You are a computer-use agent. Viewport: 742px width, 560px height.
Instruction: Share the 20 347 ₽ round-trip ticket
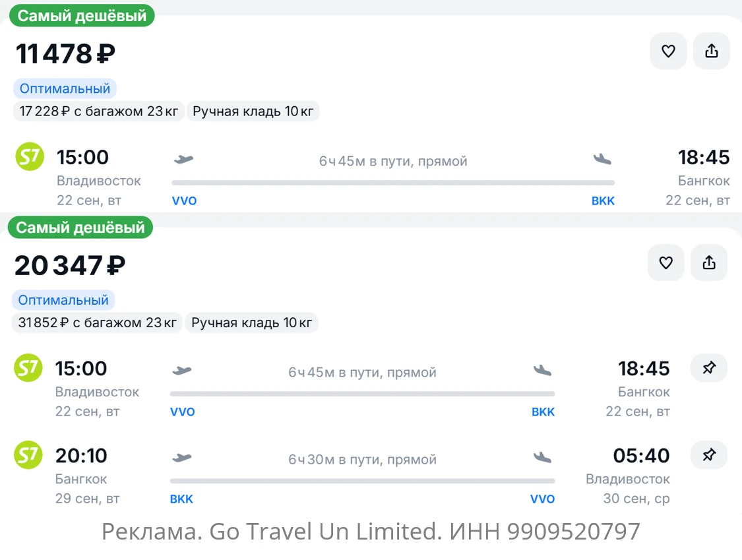(x=709, y=263)
